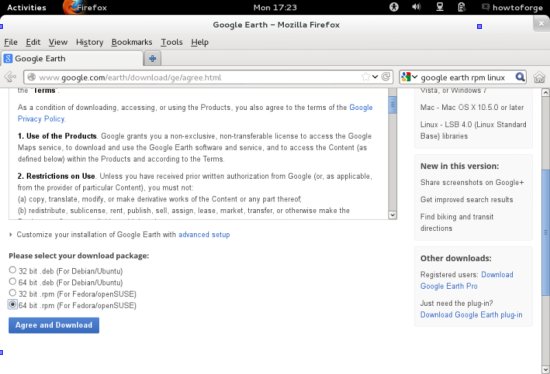
Task: Go back with the back arrow
Action: click(11, 77)
